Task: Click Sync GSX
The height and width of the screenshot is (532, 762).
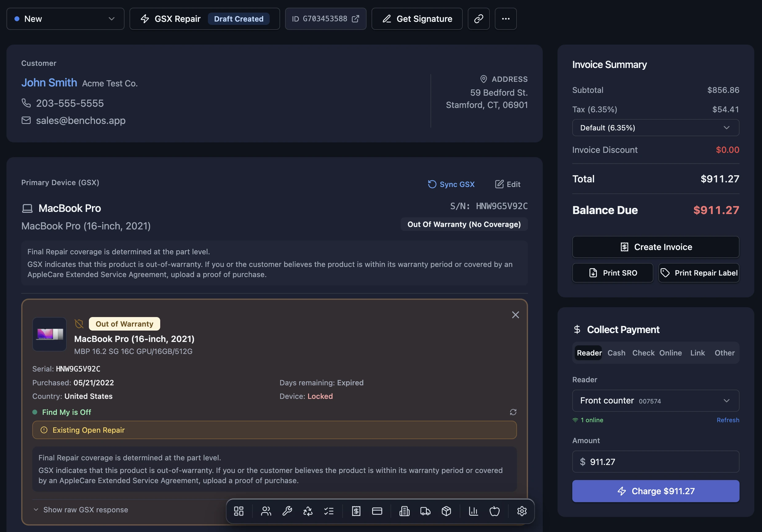Action: coord(451,184)
